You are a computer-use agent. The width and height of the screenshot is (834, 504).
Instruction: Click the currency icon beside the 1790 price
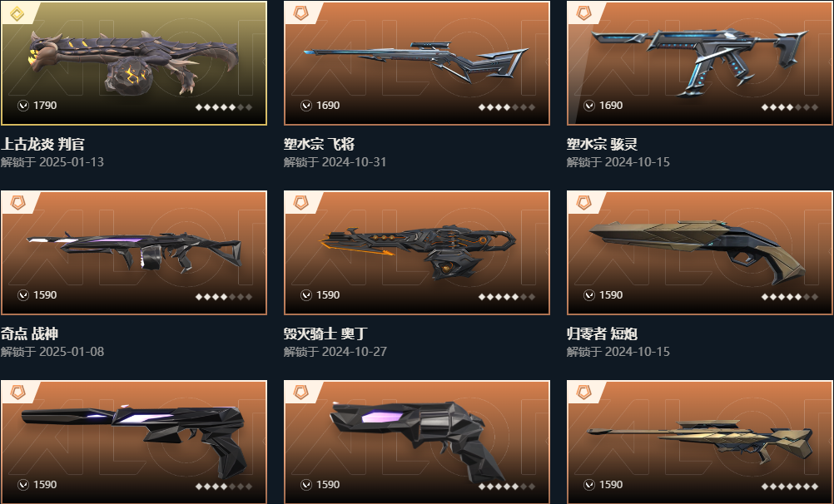tap(22, 106)
